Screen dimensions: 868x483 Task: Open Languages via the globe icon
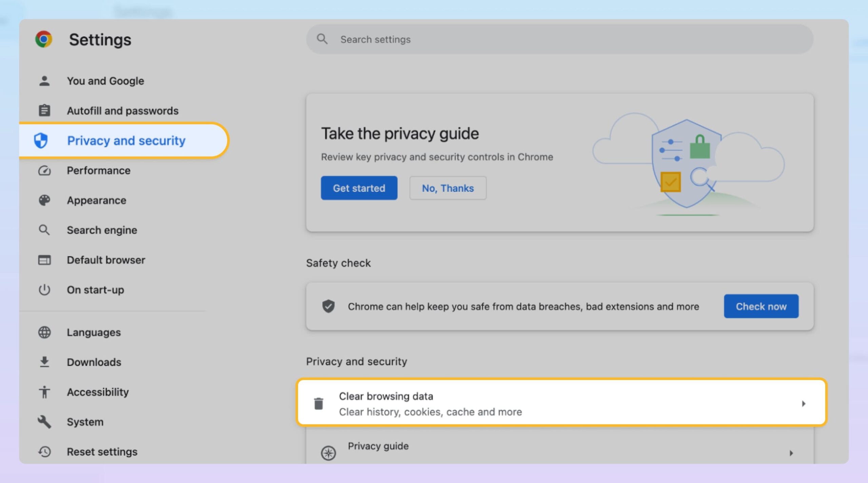click(44, 332)
